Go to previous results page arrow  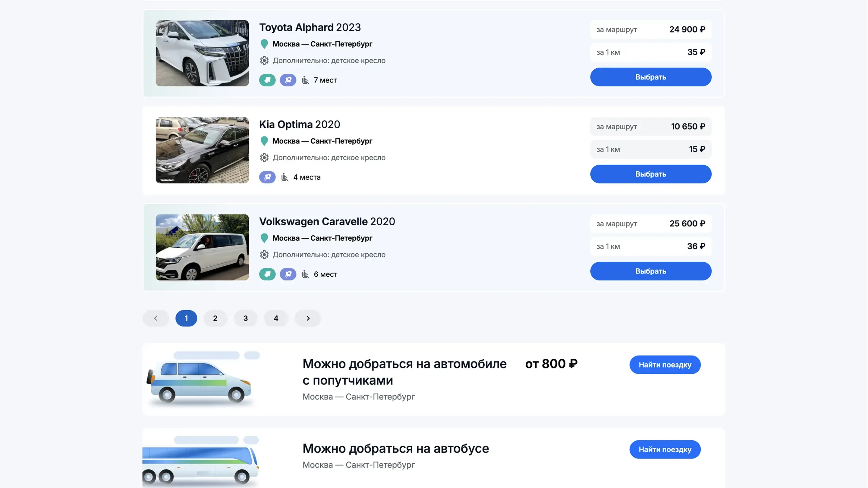pos(156,318)
